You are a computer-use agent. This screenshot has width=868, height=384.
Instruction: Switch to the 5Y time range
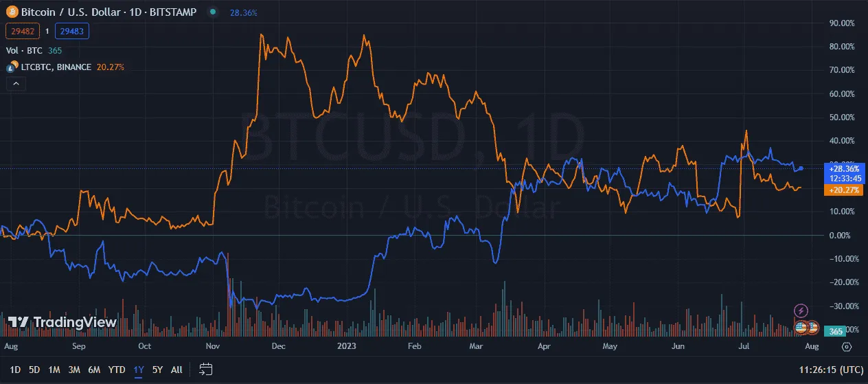(x=157, y=370)
